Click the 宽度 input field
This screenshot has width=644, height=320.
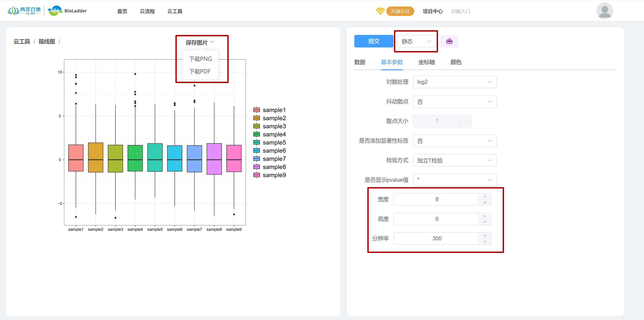pyautogui.click(x=436, y=199)
